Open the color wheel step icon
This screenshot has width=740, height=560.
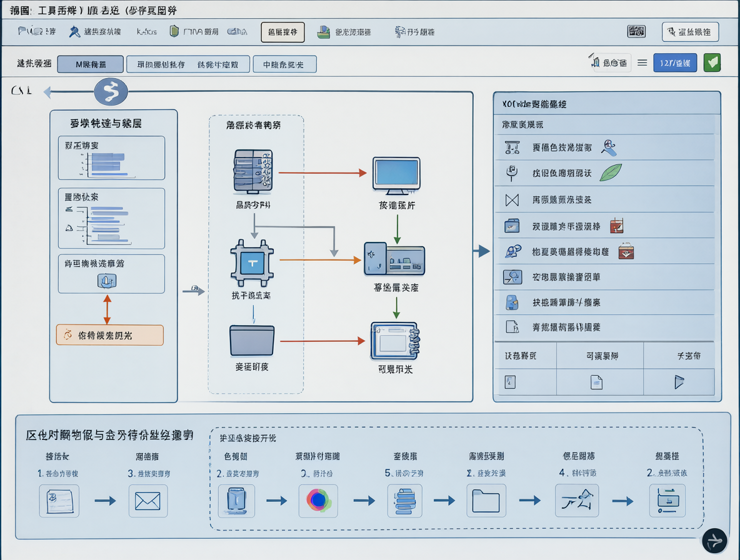[x=319, y=501]
